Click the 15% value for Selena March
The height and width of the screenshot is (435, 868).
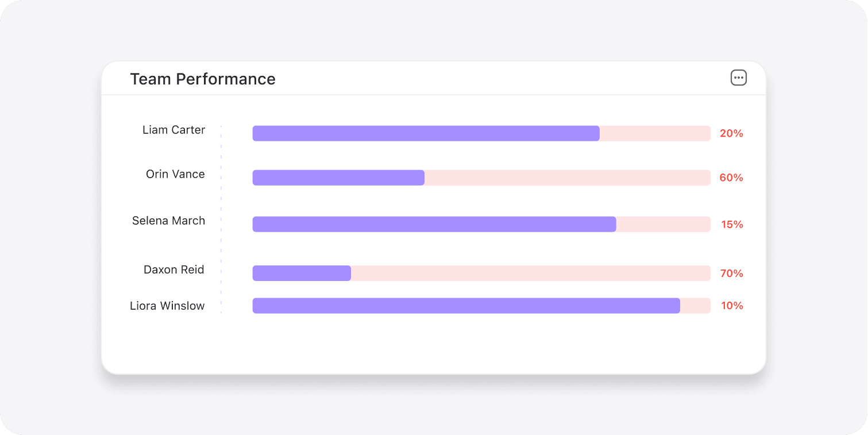[731, 224]
